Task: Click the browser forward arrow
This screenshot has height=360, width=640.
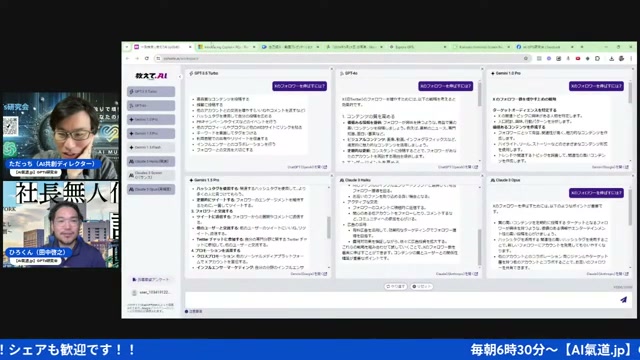Action: tap(137, 58)
